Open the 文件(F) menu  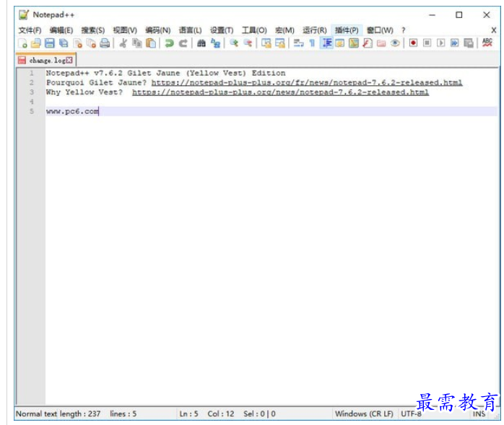point(30,30)
